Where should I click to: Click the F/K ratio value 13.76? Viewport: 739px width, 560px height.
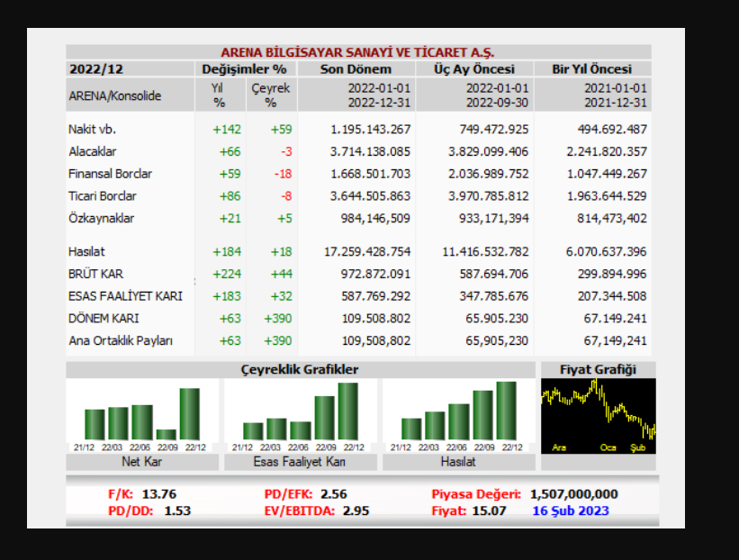pos(158,494)
